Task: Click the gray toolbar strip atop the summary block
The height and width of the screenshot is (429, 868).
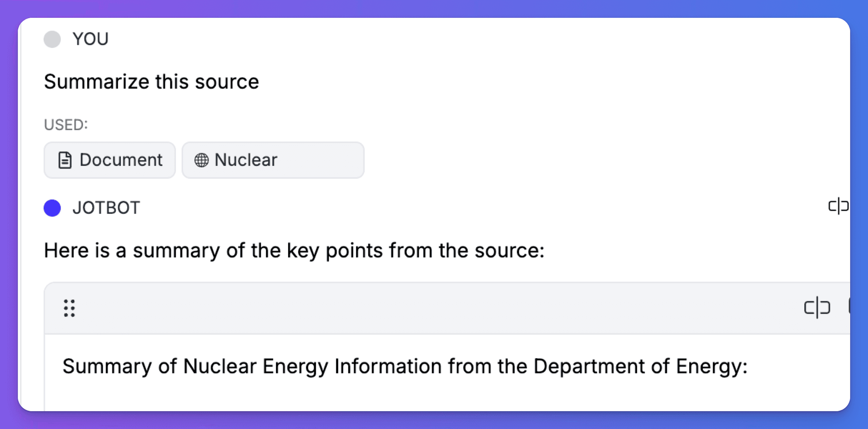Action: (424, 308)
